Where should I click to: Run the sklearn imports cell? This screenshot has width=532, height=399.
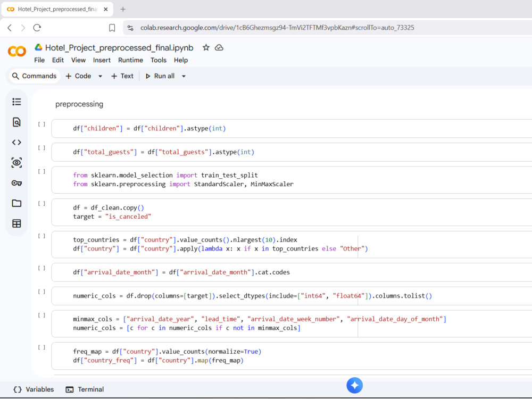pos(41,172)
